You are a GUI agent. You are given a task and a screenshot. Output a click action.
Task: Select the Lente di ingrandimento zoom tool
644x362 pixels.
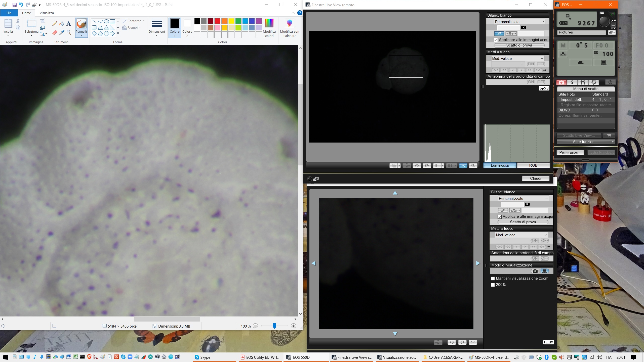click(x=69, y=32)
